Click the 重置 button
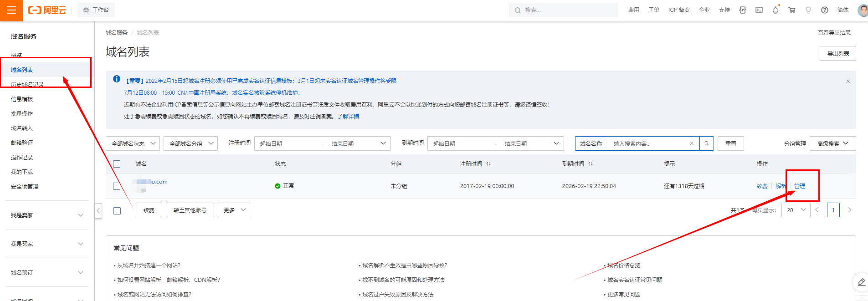Viewport: 868px width, 301px height. (730, 143)
